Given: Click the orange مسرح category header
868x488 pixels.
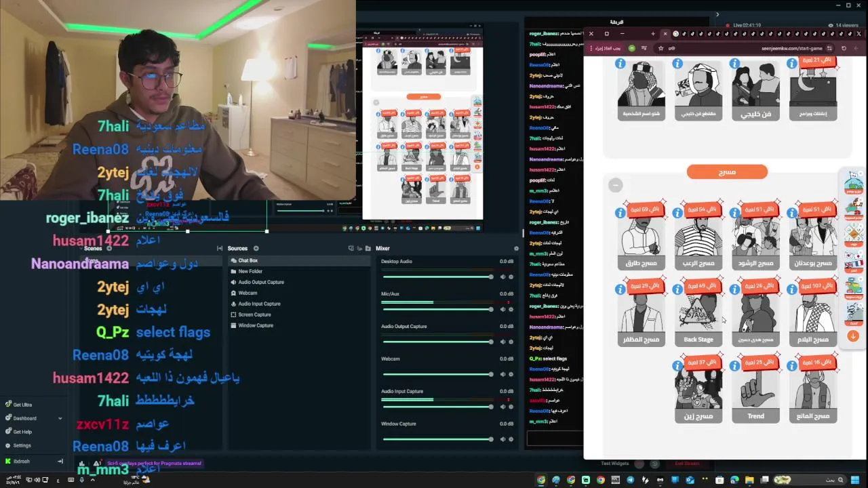Looking at the screenshot, I should point(727,172).
